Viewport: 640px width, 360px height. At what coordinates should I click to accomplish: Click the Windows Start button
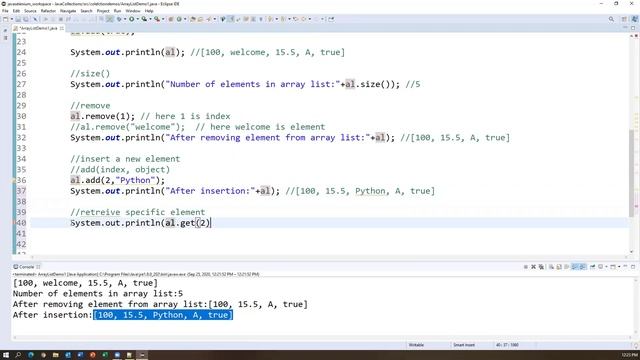click(x=6, y=355)
